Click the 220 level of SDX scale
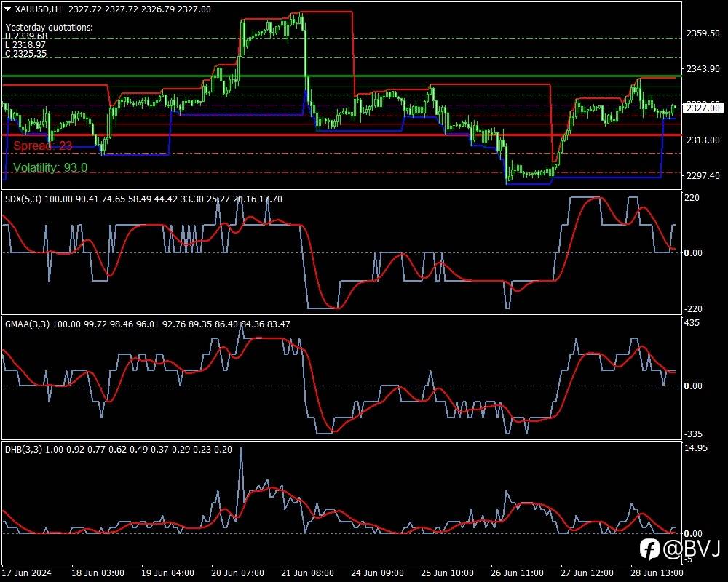Viewport: 728px width, 582px height. [692, 198]
